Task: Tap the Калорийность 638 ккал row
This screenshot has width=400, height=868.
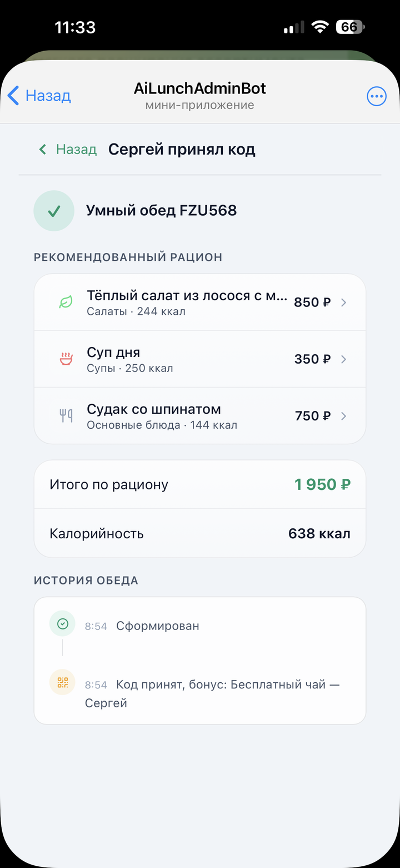Action: click(200, 534)
